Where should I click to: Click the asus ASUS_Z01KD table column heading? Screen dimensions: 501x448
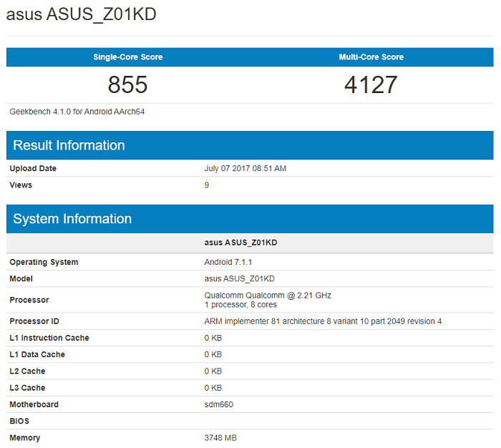click(x=240, y=243)
